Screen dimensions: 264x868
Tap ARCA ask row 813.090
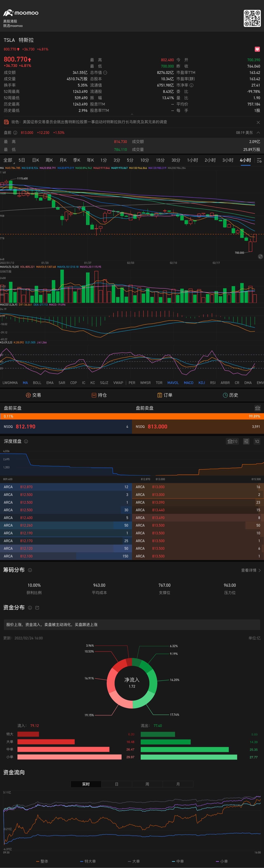click(198, 502)
